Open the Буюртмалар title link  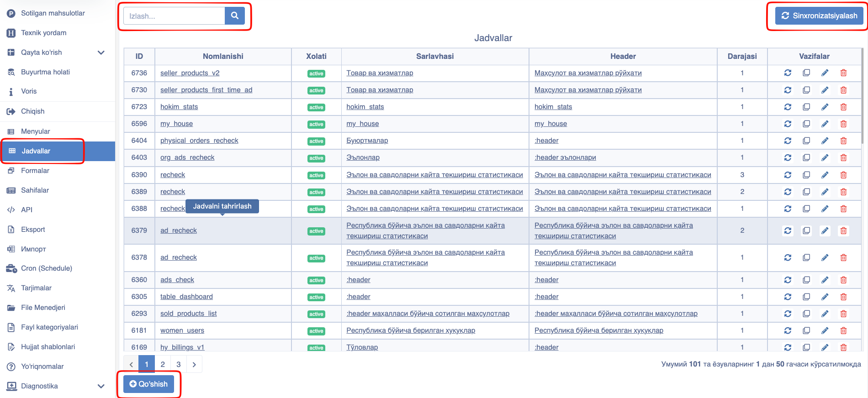coord(367,141)
